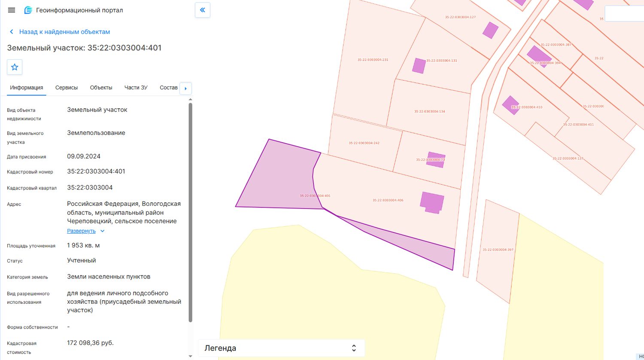Switch to the Состав tab
Screen dimensions: 644x360
(x=169, y=88)
